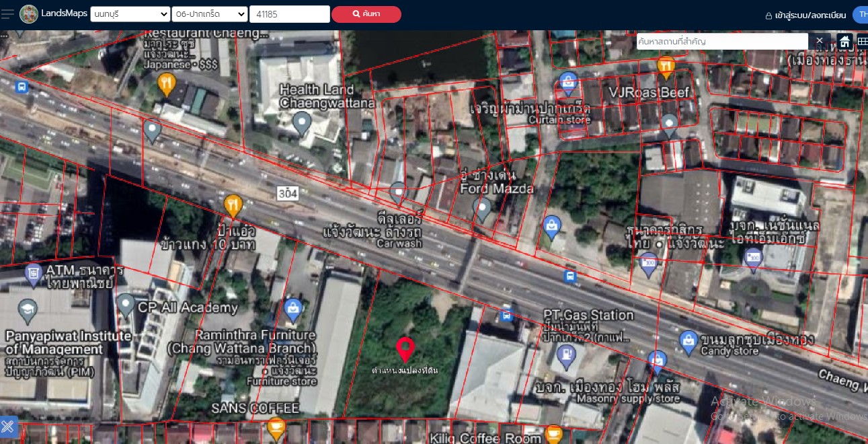Switch language with the TH button
This screenshot has width=868, height=444.
(x=861, y=15)
